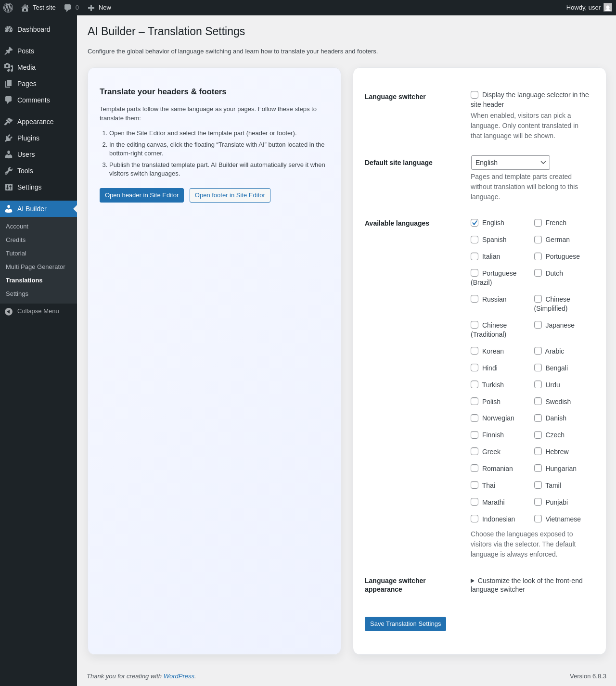Uncheck the English language checkbox
Image resolution: width=616 pixels, height=686 pixels.
tap(475, 223)
